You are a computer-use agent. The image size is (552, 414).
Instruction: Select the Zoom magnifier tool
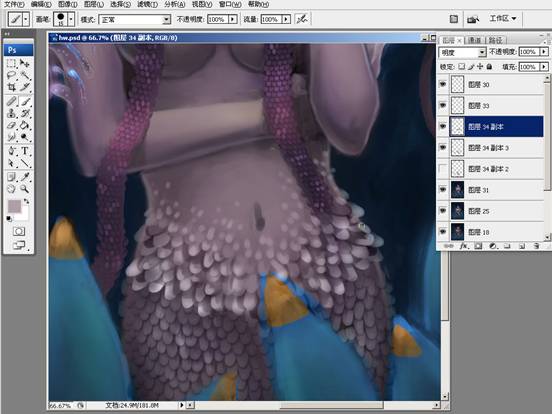[x=24, y=189]
